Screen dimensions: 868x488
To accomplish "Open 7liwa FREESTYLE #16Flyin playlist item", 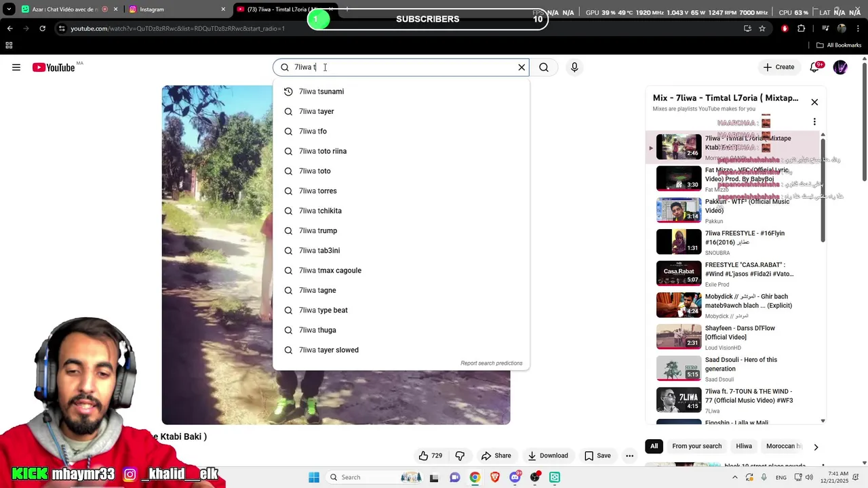I will [x=732, y=242].
